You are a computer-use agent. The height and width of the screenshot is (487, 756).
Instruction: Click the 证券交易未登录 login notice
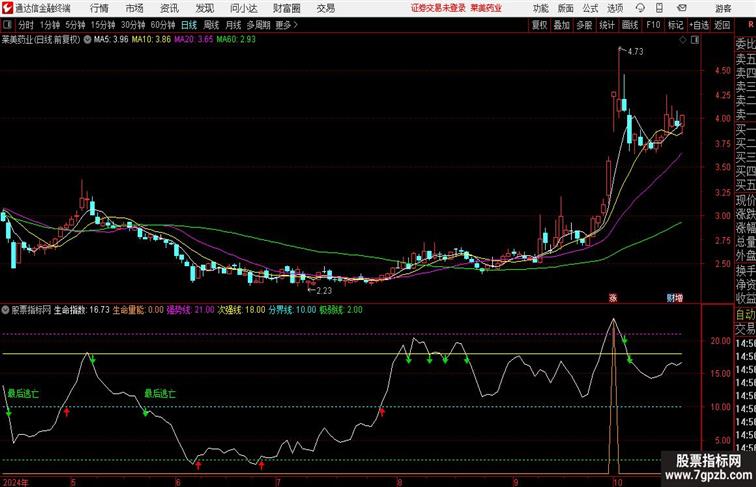[x=438, y=8]
